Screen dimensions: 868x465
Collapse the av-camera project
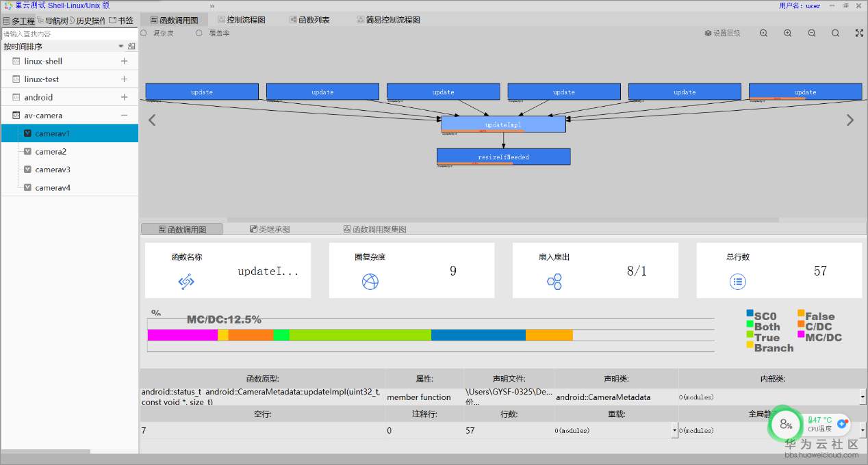[124, 116]
